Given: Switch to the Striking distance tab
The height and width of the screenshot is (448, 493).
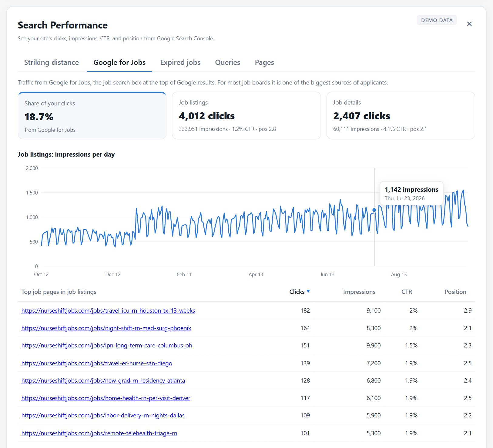Looking at the screenshot, I should (x=52, y=62).
